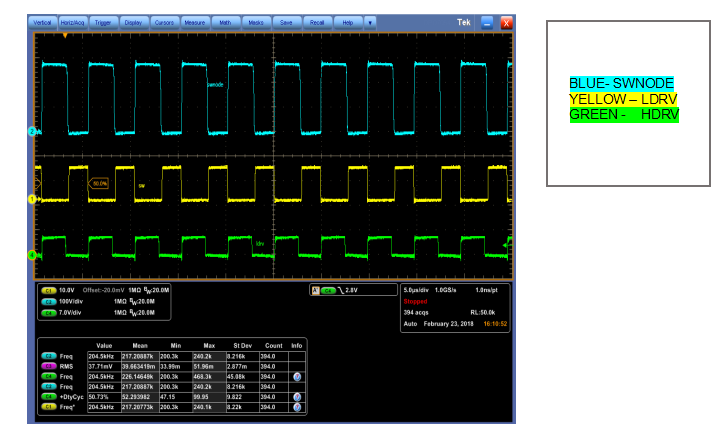Click the Recall button in the menu bar
This screenshot has width=716, height=425.
click(x=317, y=21)
